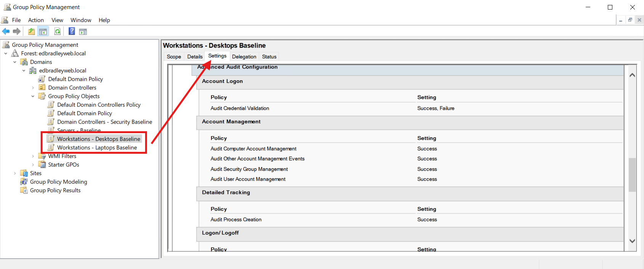Click the blue Back arrow toolbar icon
The width and height of the screenshot is (644, 269).
click(x=6, y=32)
